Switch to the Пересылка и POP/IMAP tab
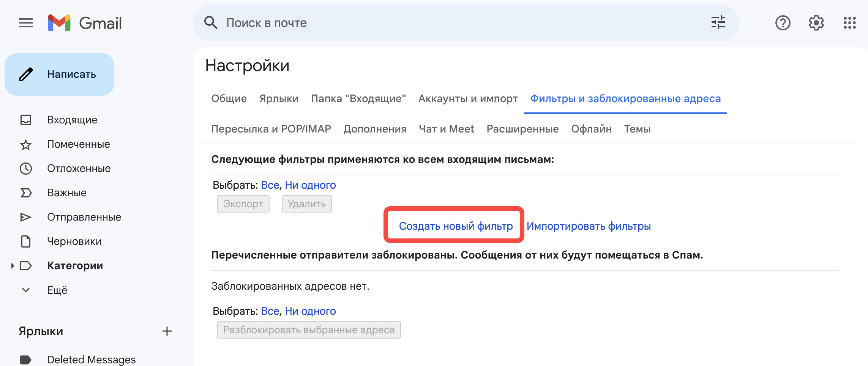The height and width of the screenshot is (366, 868). click(x=271, y=129)
